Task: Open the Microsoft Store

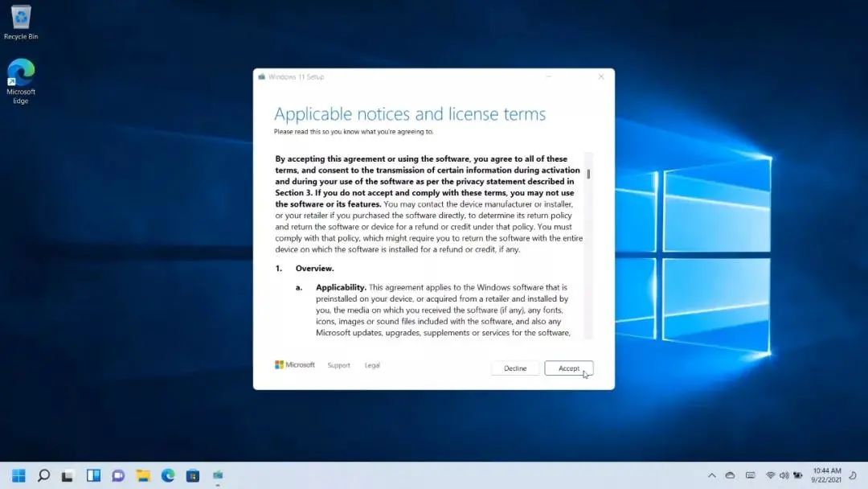Action: pyautogui.click(x=192, y=475)
